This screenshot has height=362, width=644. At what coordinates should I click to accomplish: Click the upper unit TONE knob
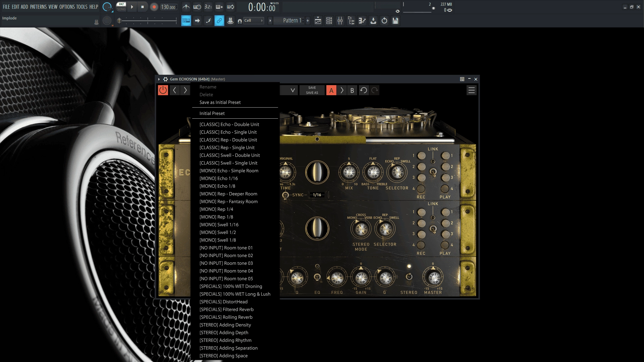tap(373, 172)
